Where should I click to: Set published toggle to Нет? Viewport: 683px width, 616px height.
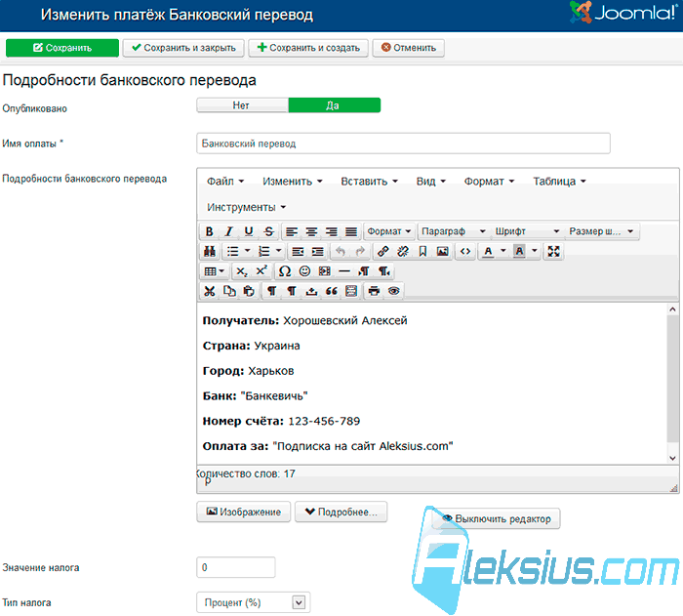[243, 105]
